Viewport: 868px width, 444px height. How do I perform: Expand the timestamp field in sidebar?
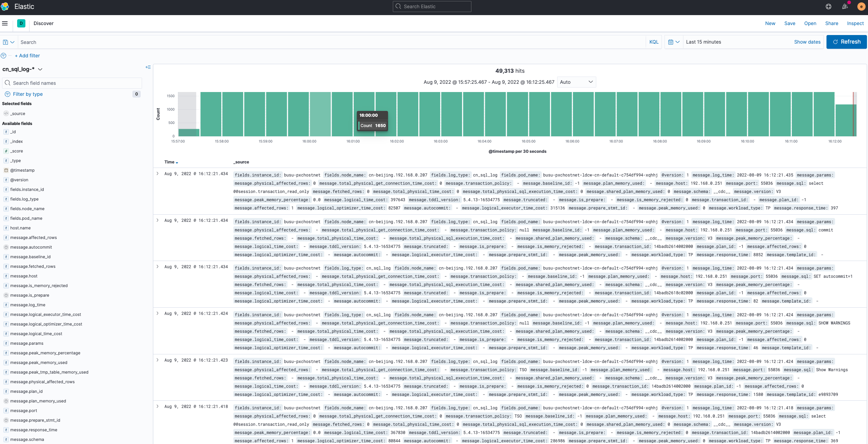(23, 170)
